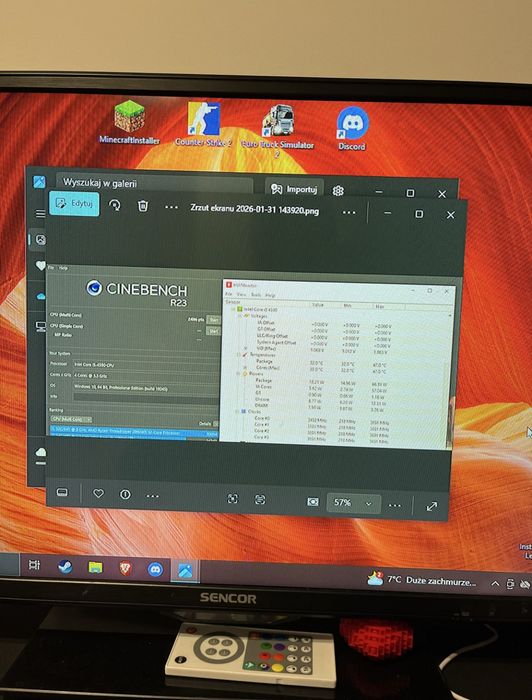This screenshot has width=532, height=700.
Task: Open settings gear in gallery window
Action: 338,191
